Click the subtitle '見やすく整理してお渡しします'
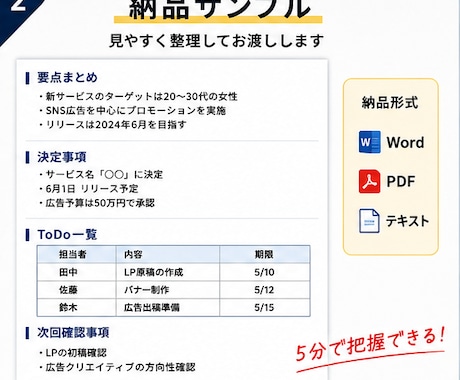Viewport: 460px width, 380px height. pos(217,41)
